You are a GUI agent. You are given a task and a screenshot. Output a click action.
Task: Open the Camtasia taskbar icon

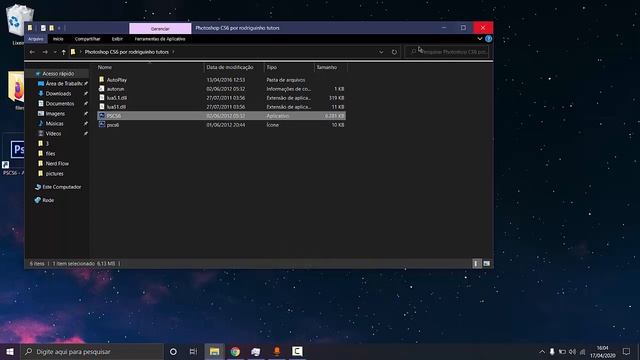[297, 351]
